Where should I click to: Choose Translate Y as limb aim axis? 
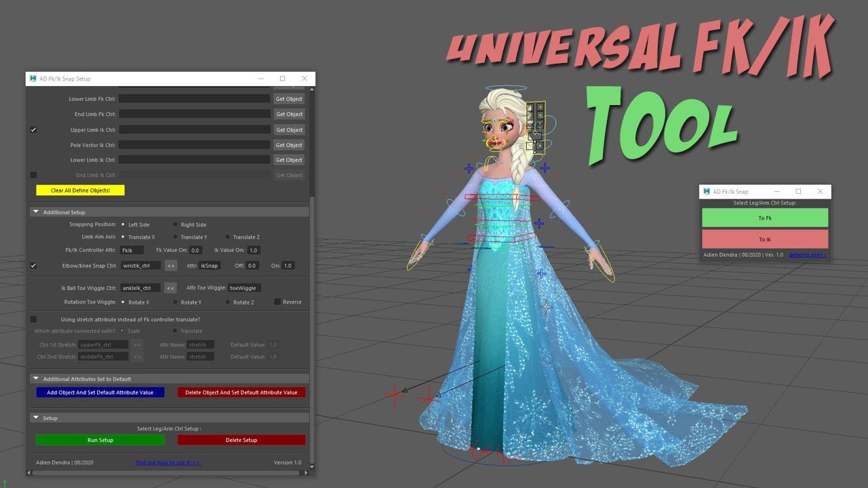pos(175,237)
